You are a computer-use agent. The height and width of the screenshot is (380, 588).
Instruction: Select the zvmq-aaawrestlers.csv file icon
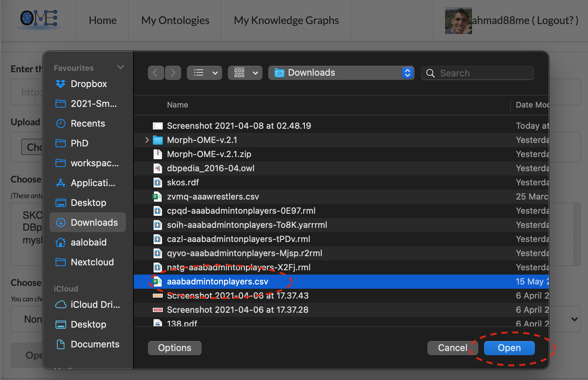[157, 197]
